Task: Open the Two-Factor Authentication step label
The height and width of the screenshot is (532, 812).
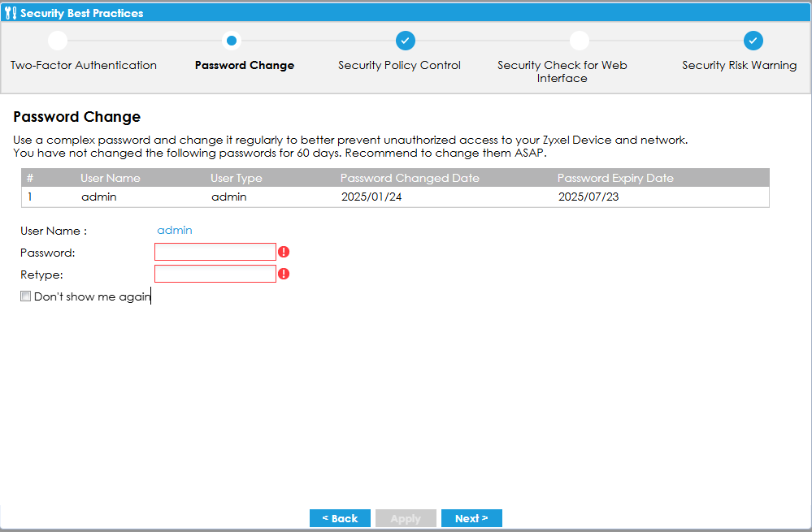Action: [84, 66]
